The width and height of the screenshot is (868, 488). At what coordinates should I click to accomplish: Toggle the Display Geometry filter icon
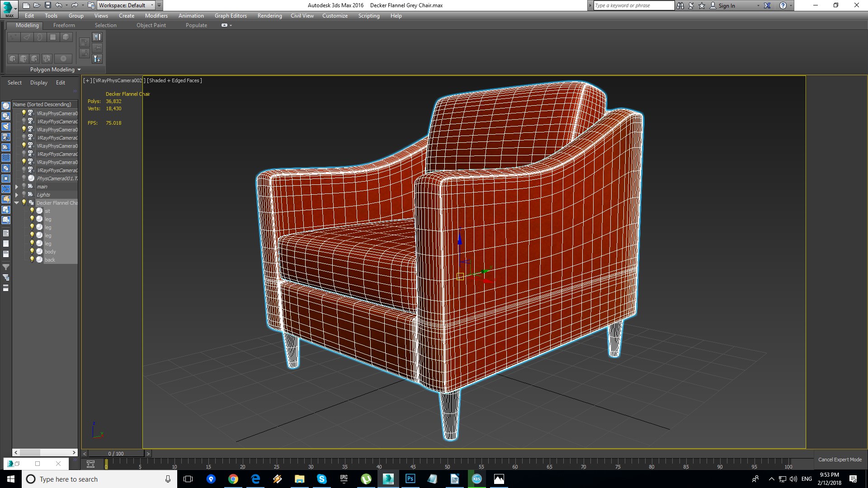[6, 106]
